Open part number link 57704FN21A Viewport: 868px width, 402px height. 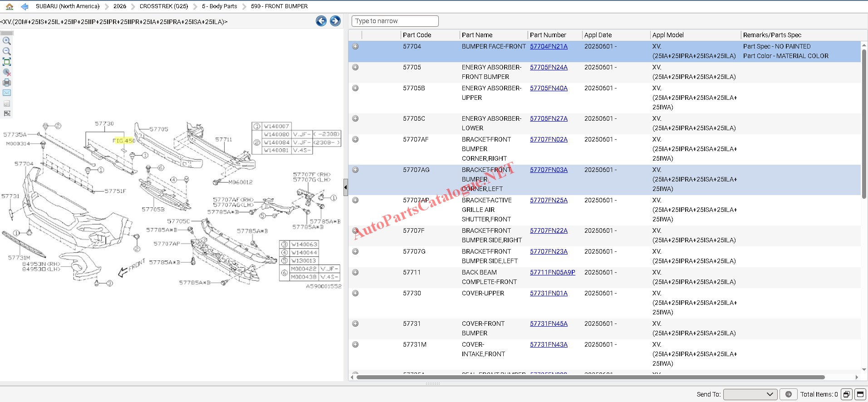[x=549, y=46]
